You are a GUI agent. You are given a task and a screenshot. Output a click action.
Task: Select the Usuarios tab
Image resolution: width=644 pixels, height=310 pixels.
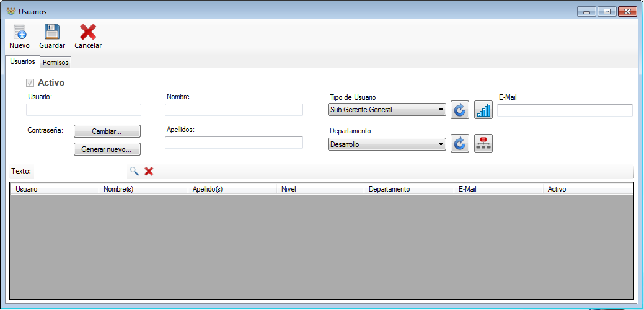tap(22, 61)
